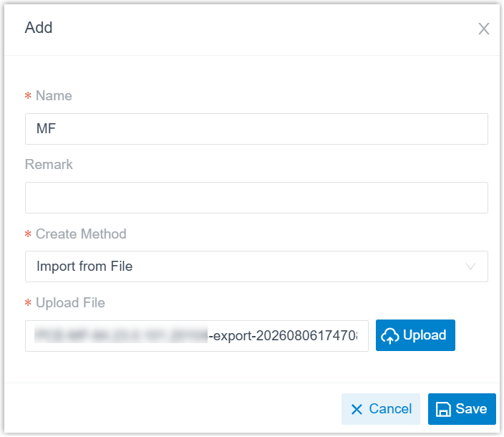Click the Upload File label
This screenshot has width=504, height=437.
coord(70,303)
